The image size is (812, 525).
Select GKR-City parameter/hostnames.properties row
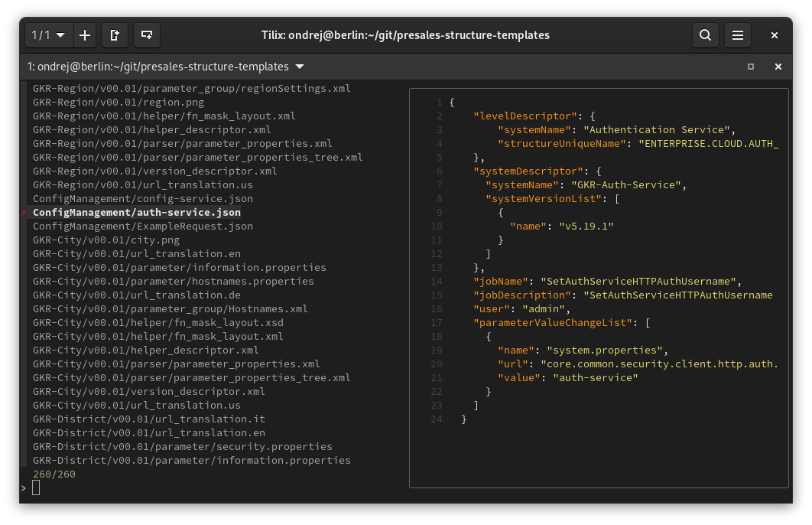click(x=174, y=282)
